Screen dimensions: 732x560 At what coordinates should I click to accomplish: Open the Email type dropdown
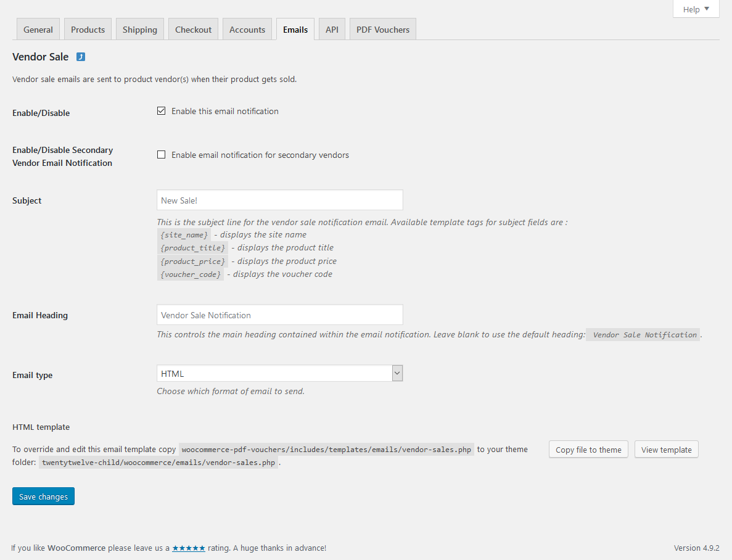pyautogui.click(x=279, y=373)
